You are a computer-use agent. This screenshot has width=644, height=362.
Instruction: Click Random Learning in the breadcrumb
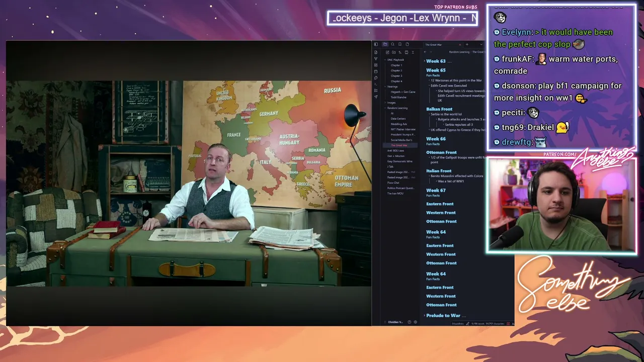click(459, 52)
